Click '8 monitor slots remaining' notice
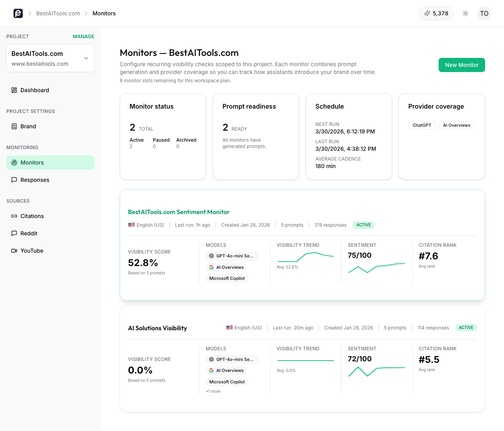Image resolution: width=504 pixels, height=431 pixels. 175,81
